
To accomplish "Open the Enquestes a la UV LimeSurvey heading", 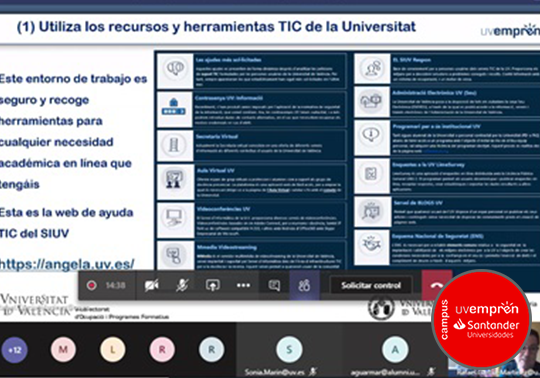I will click(x=428, y=165).
